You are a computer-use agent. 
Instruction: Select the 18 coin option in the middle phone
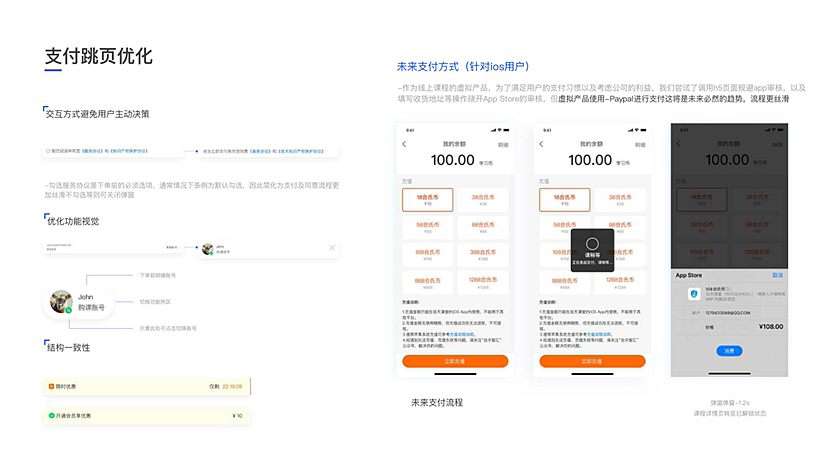point(564,200)
